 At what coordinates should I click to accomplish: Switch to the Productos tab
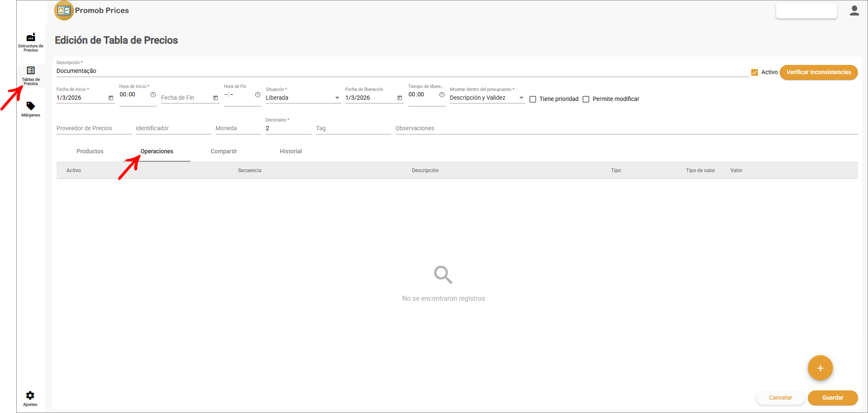90,152
